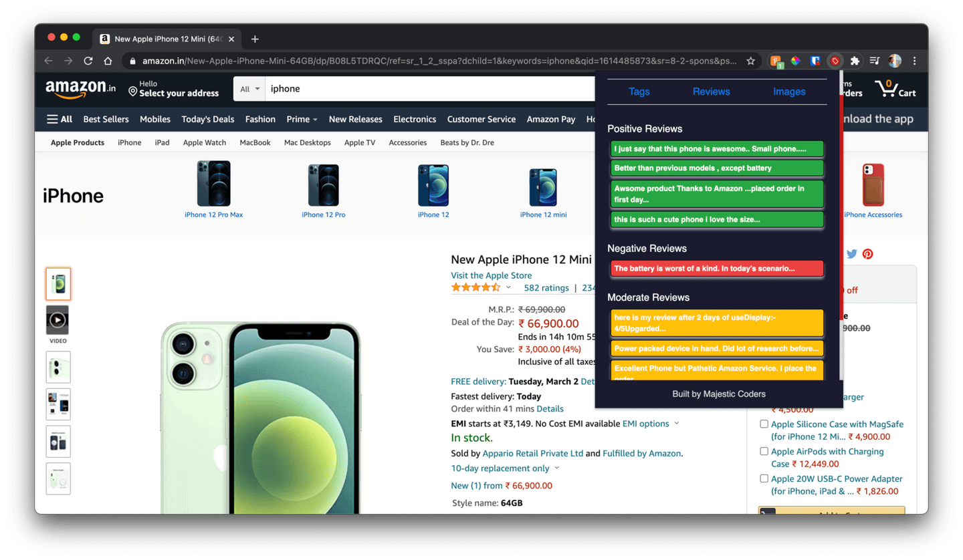Viewport: 963px width, 560px height.
Task: Open the here is my review after 2 days review
Action: coord(717,323)
